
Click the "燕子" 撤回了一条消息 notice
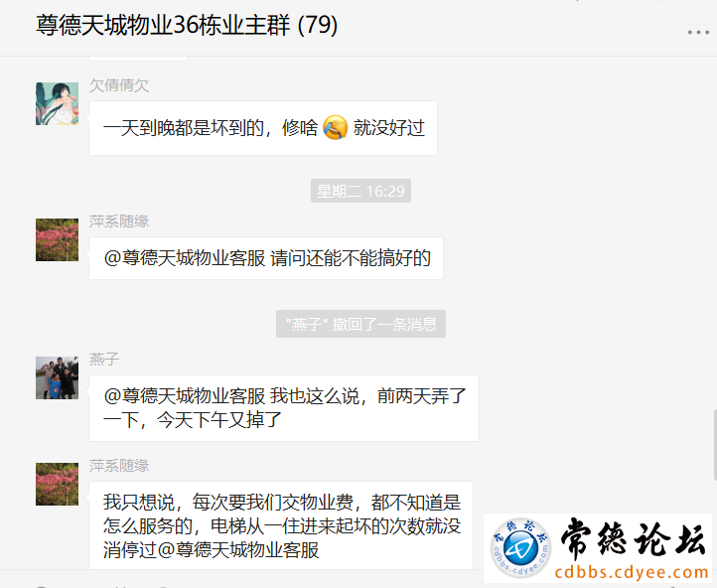(360, 324)
